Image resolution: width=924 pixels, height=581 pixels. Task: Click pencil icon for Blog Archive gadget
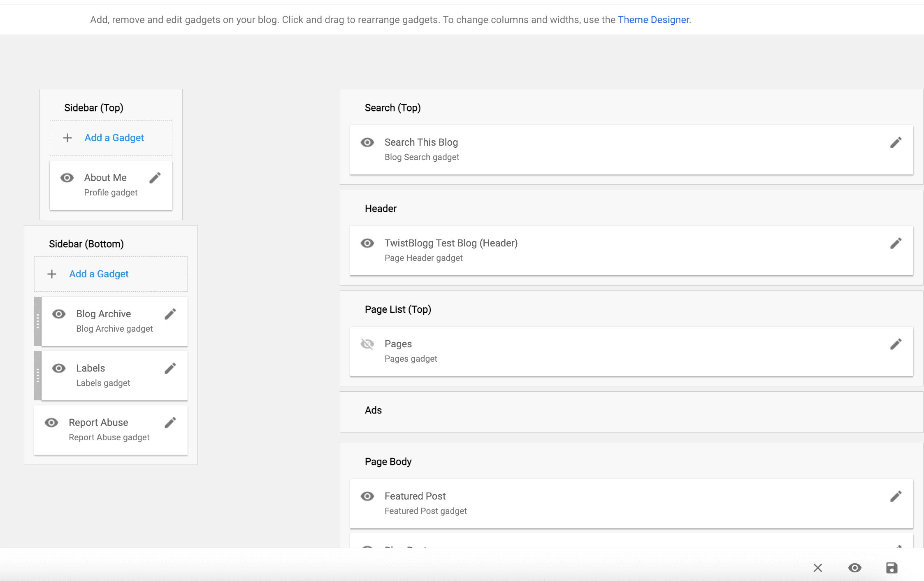click(x=170, y=314)
